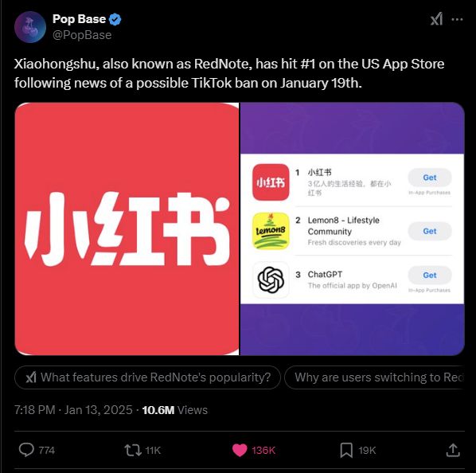Open the @PopBase handle link

[82, 35]
